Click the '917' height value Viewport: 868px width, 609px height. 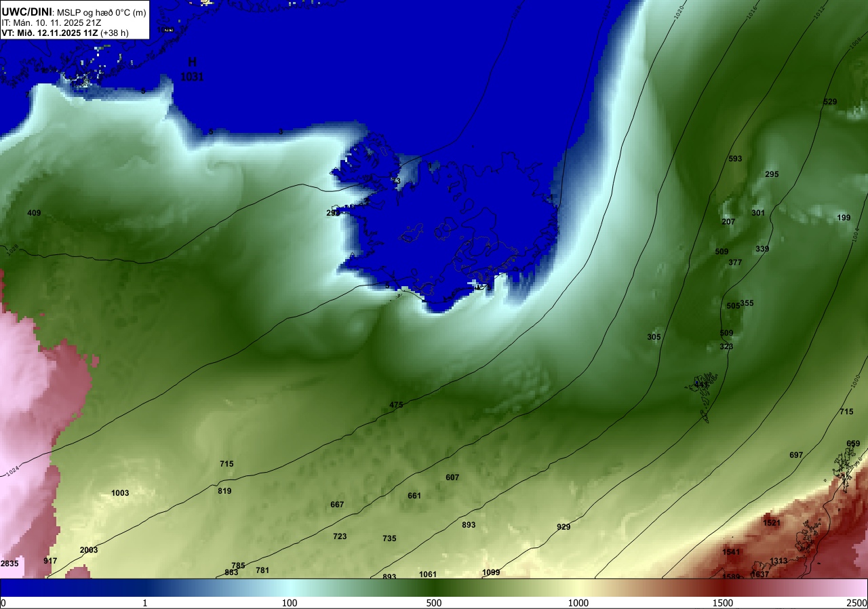tap(50, 561)
